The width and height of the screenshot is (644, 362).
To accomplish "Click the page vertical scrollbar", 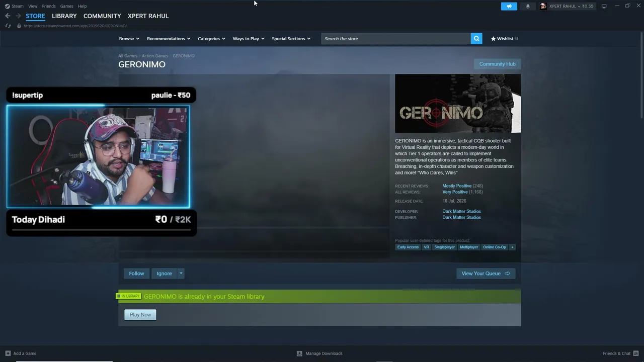I will click(x=641, y=75).
